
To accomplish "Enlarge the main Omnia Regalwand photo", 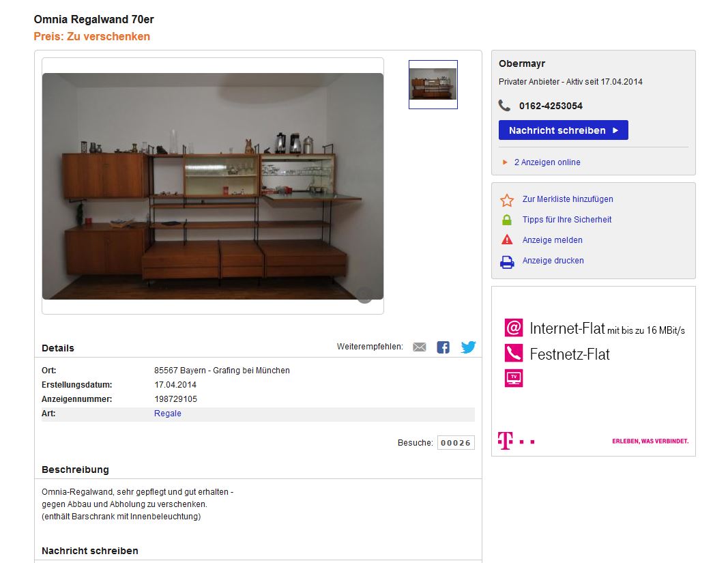I will point(213,186).
